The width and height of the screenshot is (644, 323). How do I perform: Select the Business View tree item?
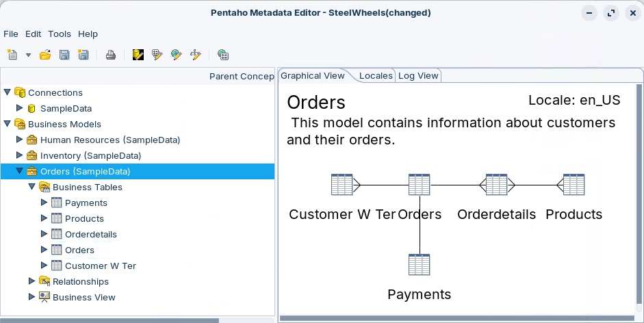pos(83,297)
